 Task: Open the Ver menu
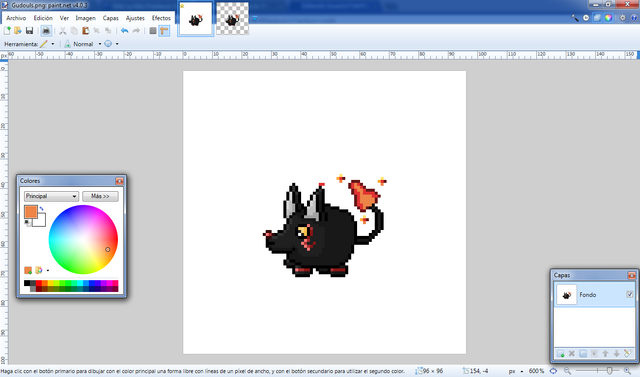(x=64, y=18)
